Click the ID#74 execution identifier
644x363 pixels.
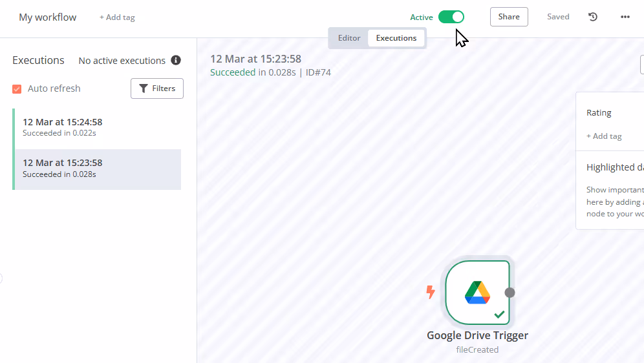click(x=318, y=72)
